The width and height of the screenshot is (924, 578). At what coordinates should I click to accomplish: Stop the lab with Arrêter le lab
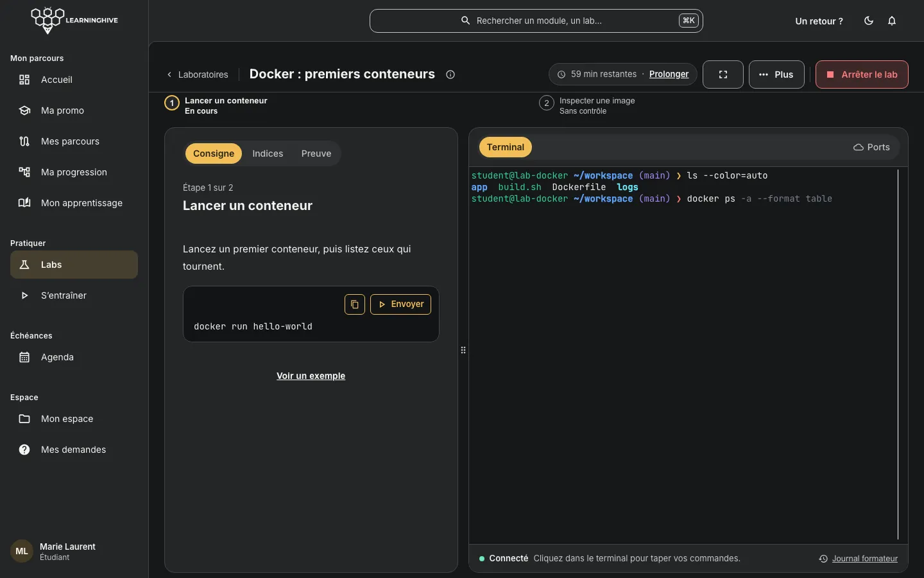point(862,74)
